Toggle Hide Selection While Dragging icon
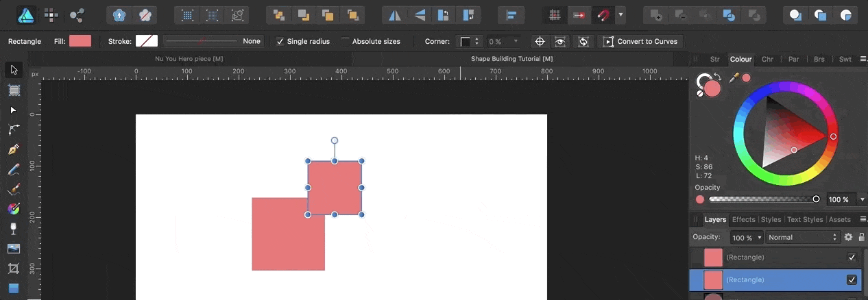The image size is (868, 300). tap(561, 42)
